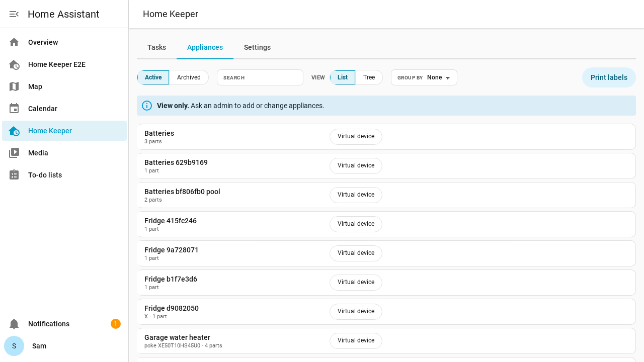Click the Media icon in sidebar
Screen dimensions: 644x362
[x=14, y=153]
